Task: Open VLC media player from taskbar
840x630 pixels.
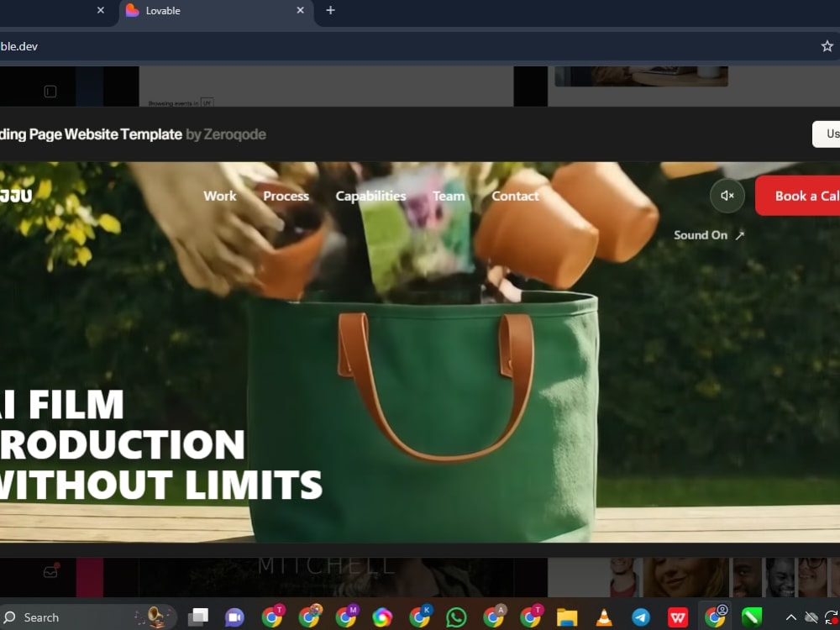Action: coord(604,617)
